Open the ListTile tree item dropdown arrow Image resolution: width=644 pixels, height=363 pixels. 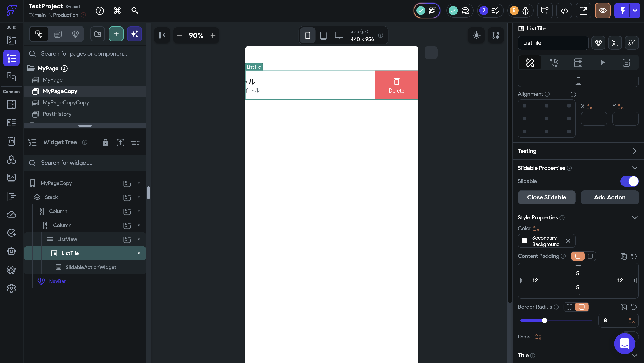coord(139,253)
